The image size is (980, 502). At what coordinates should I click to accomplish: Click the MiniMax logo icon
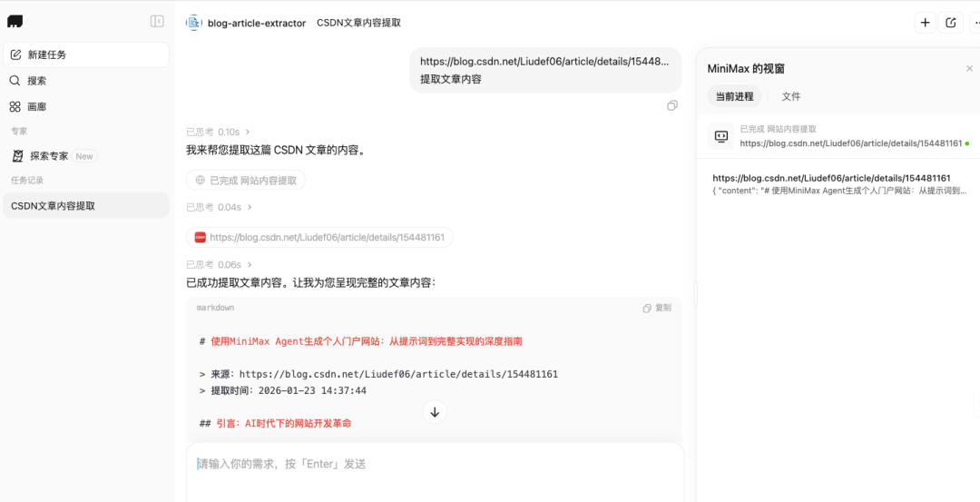[15, 21]
